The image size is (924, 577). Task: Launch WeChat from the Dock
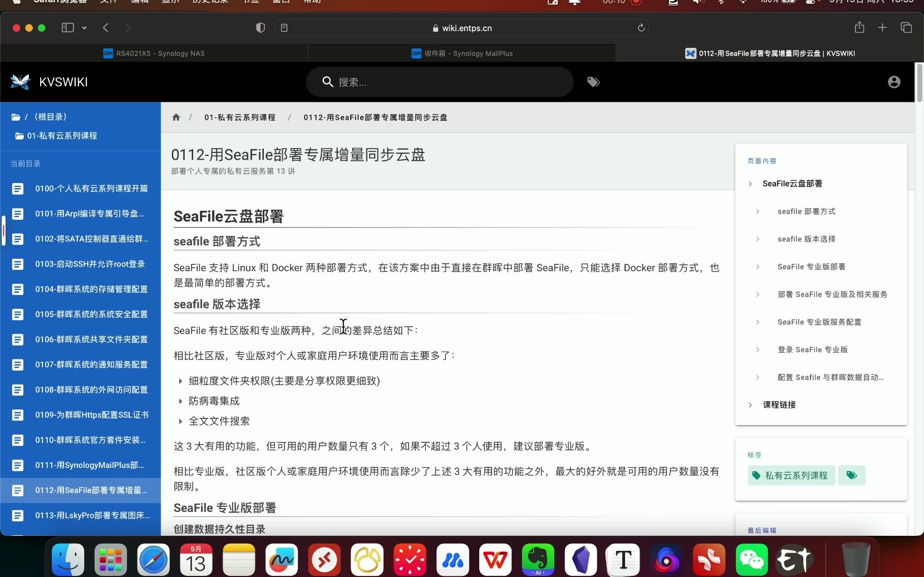[752, 559]
